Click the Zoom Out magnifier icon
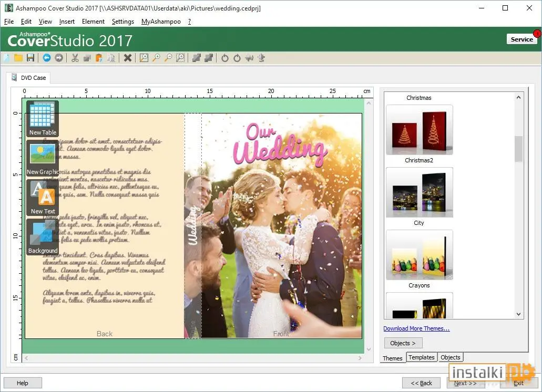This screenshot has height=392, width=542. pos(168,58)
